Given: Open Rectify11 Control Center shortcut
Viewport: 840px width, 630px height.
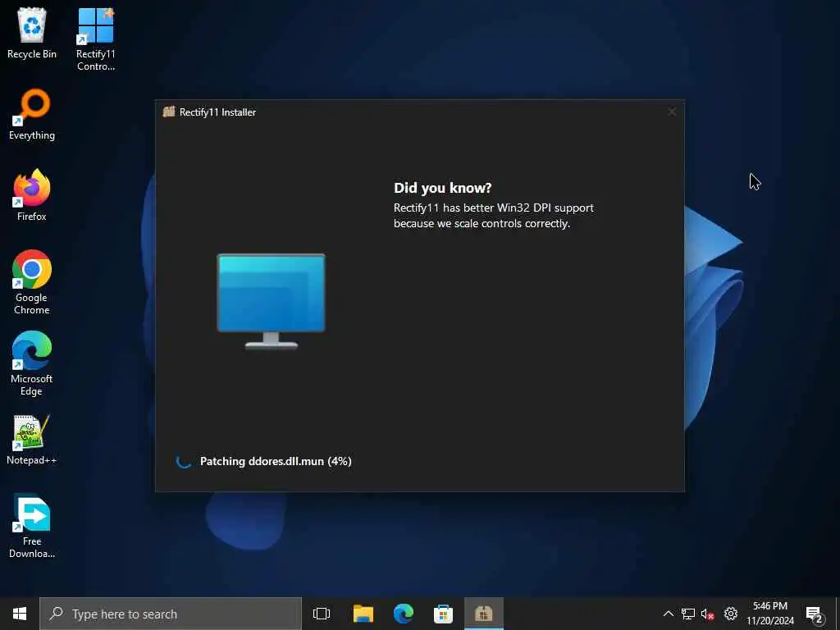Looking at the screenshot, I should coord(95,39).
